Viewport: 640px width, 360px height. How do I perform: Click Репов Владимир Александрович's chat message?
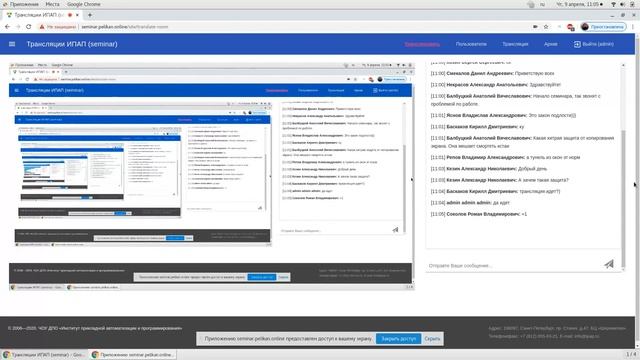pos(505,158)
